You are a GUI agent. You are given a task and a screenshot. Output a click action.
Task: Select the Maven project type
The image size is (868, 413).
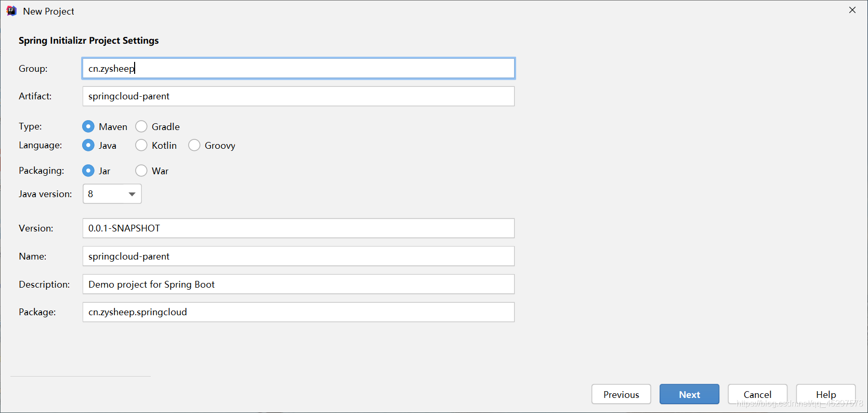coord(88,126)
